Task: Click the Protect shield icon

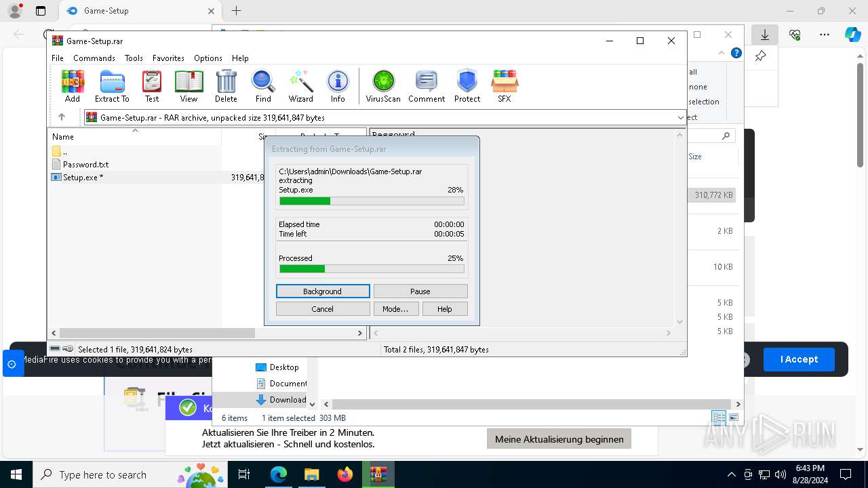Action: point(467,86)
